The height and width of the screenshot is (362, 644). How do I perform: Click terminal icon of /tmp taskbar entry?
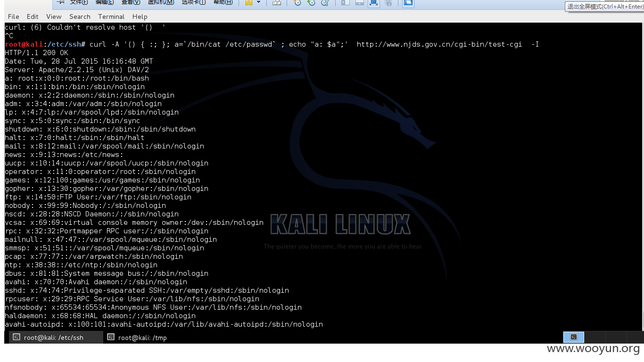coord(111,337)
